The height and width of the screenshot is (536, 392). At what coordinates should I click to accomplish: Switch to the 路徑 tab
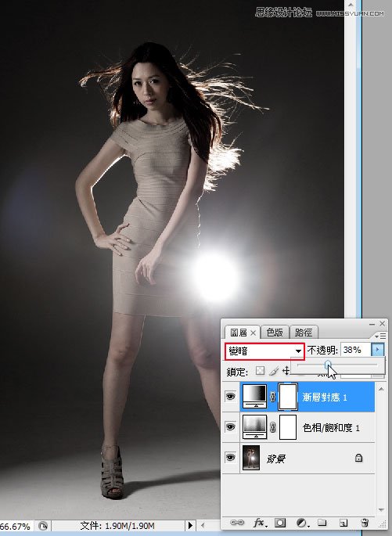point(304,333)
